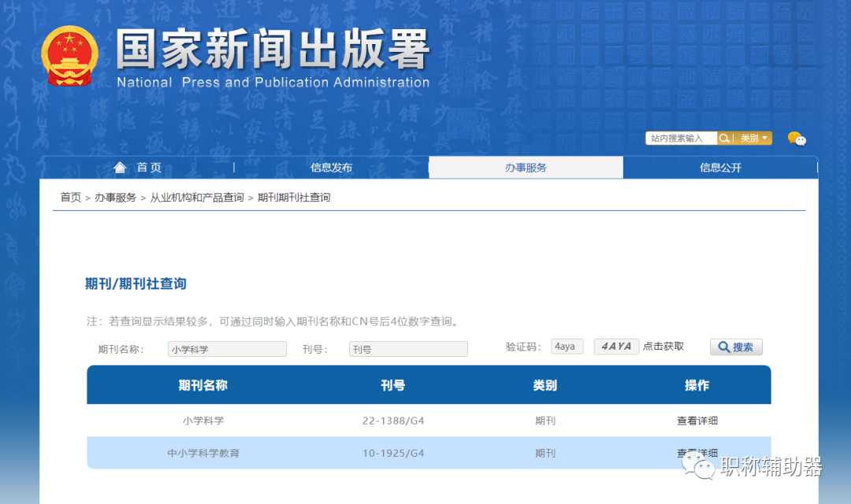The width and height of the screenshot is (851, 504).
Task: Click 点击获取 to refresh the captcha
Action: [x=663, y=346]
